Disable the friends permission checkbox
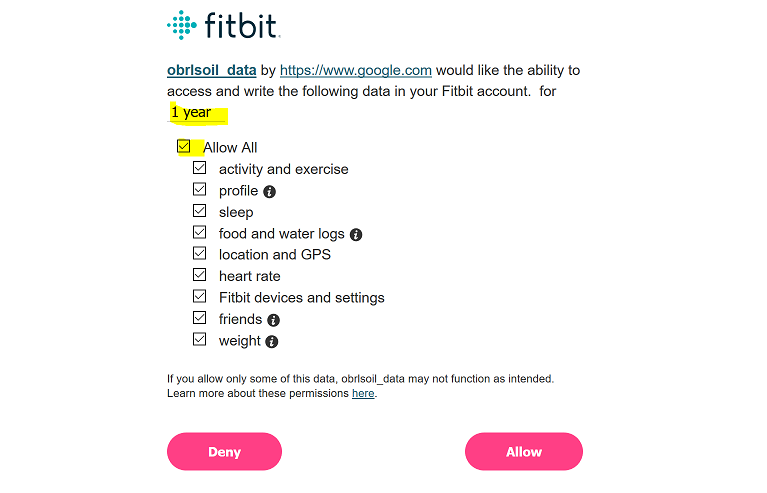This screenshot has width=767, height=493. point(200,318)
